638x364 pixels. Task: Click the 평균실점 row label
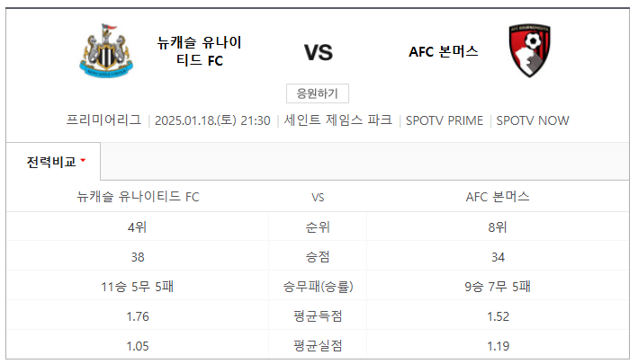pyautogui.click(x=318, y=346)
